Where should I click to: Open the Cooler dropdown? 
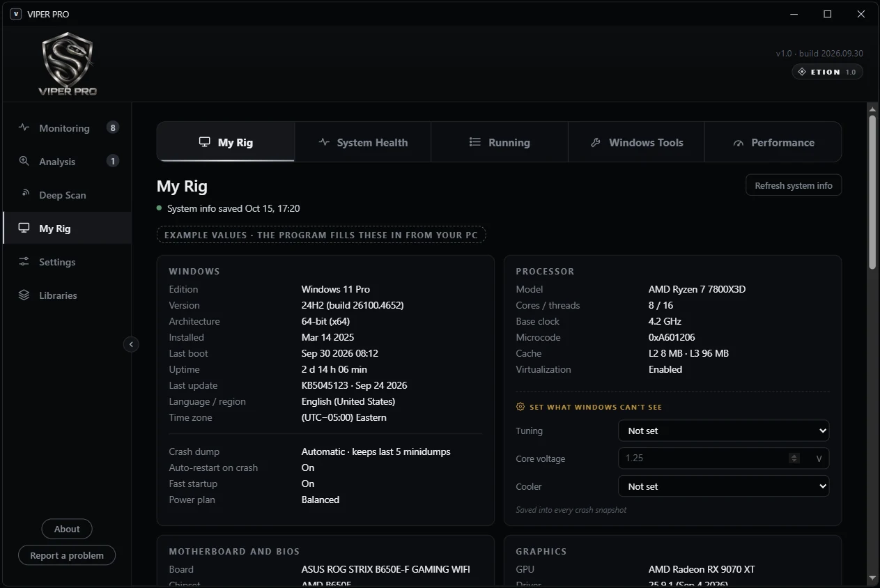coord(723,486)
